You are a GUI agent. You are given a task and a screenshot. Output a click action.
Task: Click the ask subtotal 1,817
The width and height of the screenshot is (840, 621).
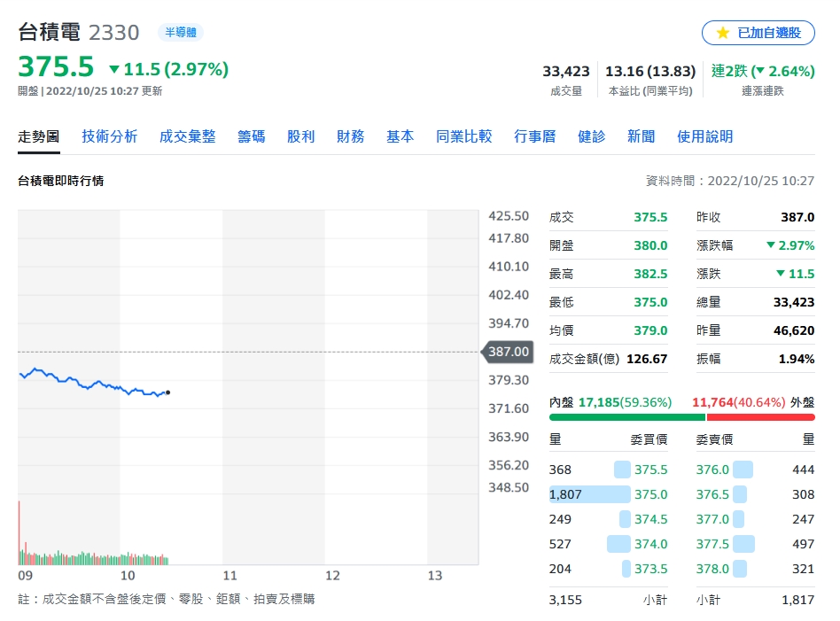point(798,600)
